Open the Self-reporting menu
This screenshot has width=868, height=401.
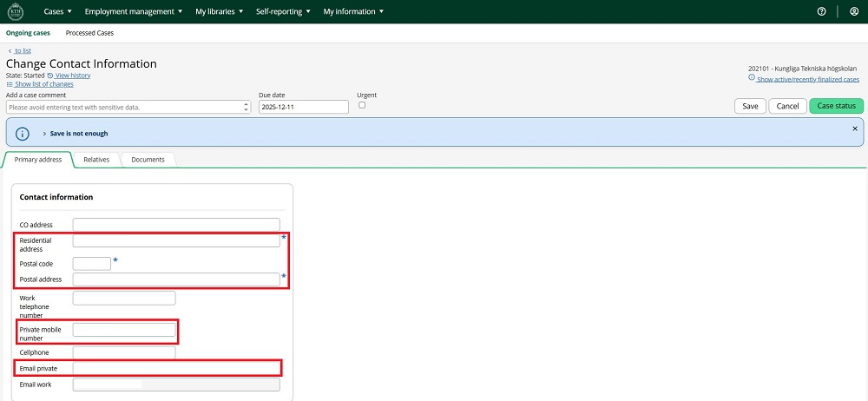284,11
